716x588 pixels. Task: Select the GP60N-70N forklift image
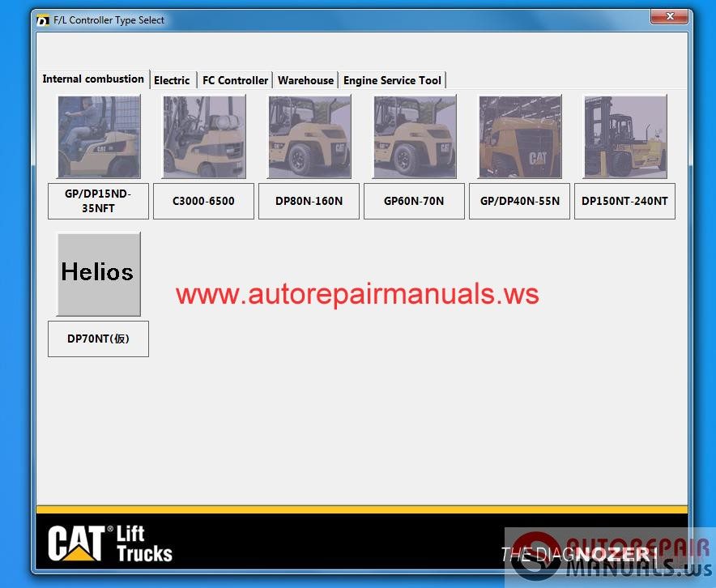tap(415, 137)
